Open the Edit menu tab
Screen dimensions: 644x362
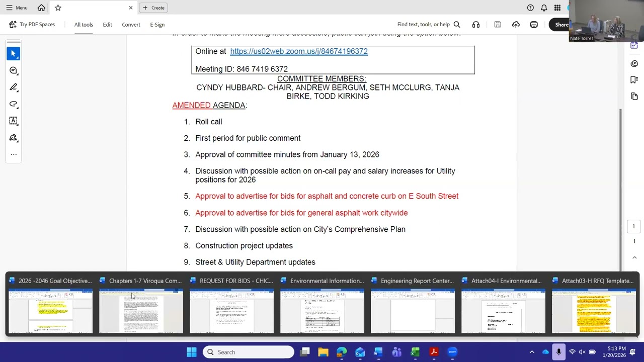107,24
